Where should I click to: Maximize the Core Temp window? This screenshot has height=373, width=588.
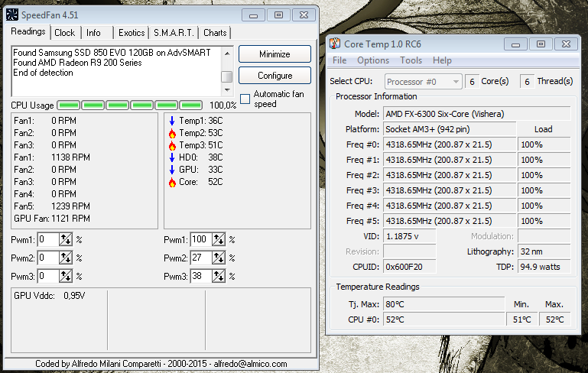click(x=541, y=44)
